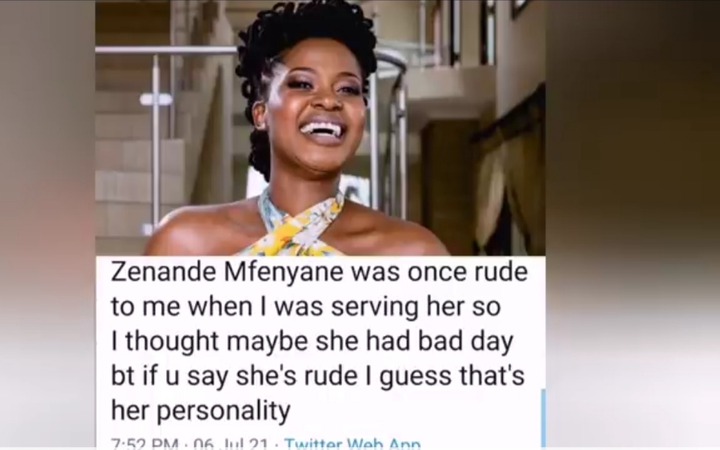Click the name Zenande Mfenyane in tweet
Screen dimensions: 720x450
pos(227,273)
